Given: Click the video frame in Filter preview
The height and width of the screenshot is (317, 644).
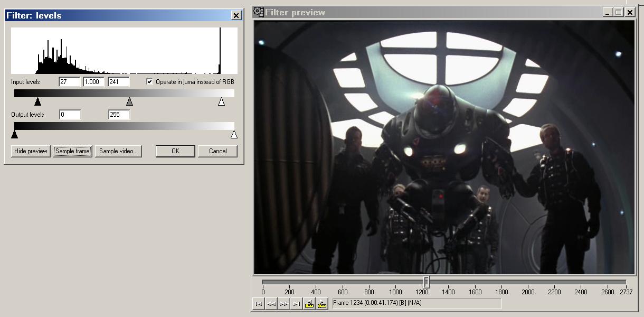Looking at the screenshot, I should tap(444, 147).
